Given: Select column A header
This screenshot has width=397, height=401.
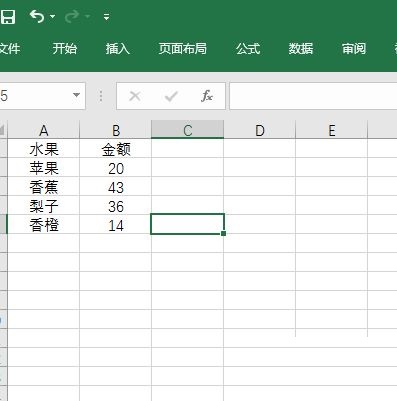Looking at the screenshot, I should tap(44, 130).
